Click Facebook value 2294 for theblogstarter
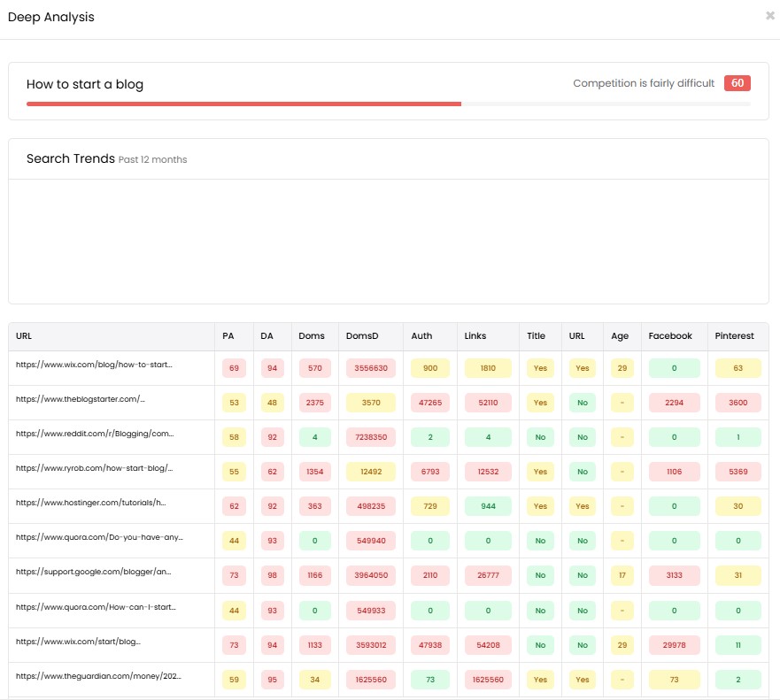Screen dimensions: 780x700 point(675,403)
